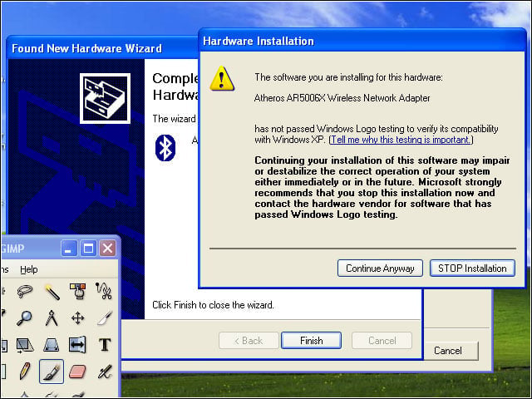Select the Flip tool
This screenshot has height=399, width=532.
[77, 345]
